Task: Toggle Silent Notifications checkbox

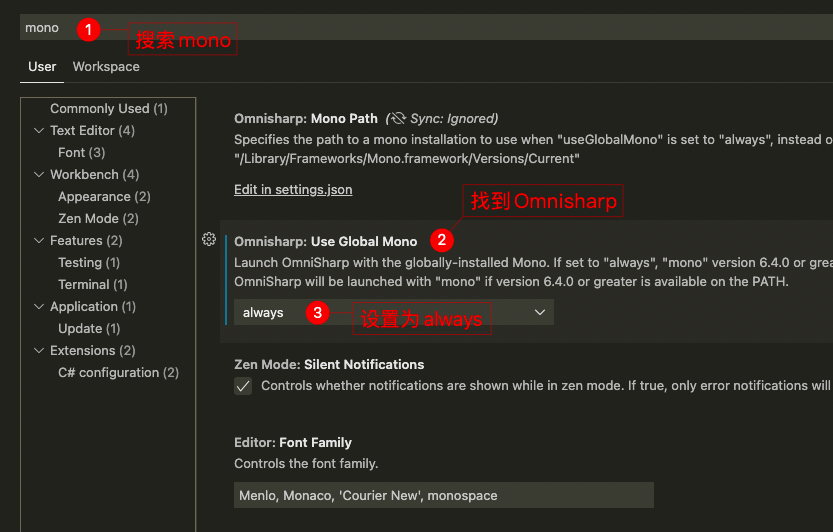Action: point(243,386)
